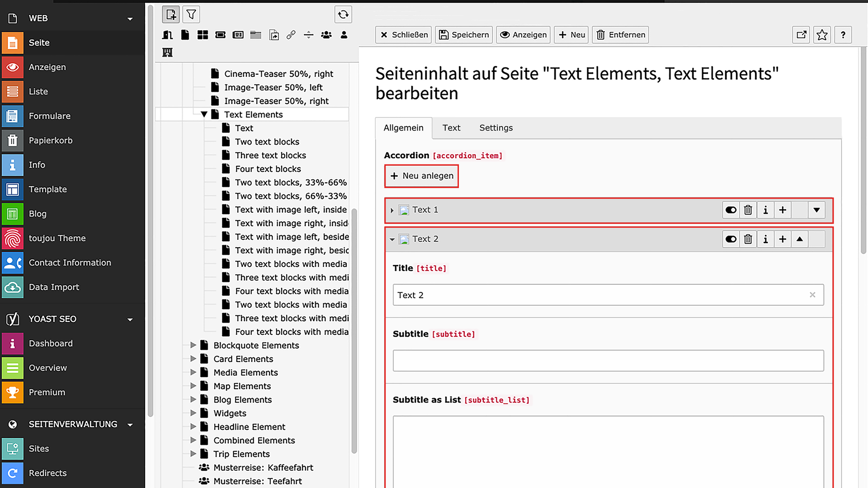
Task: Move Text 2 item up
Action: point(800,239)
